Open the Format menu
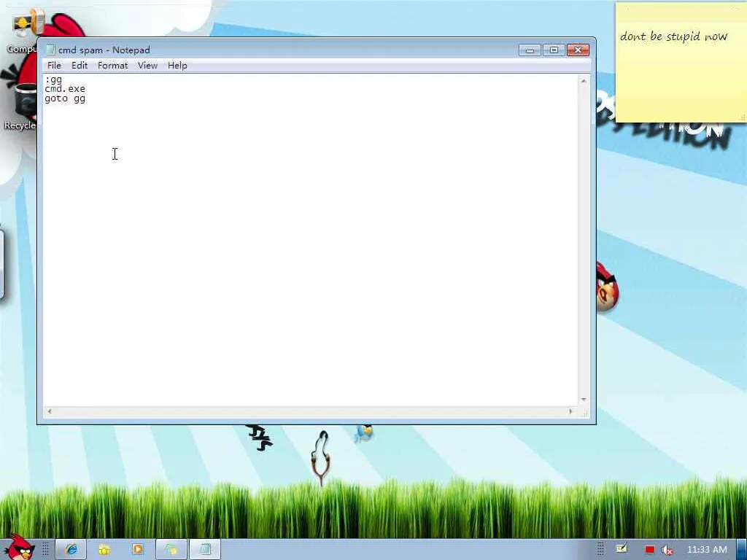Image resolution: width=747 pixels, height=560 pixels. 112,65
